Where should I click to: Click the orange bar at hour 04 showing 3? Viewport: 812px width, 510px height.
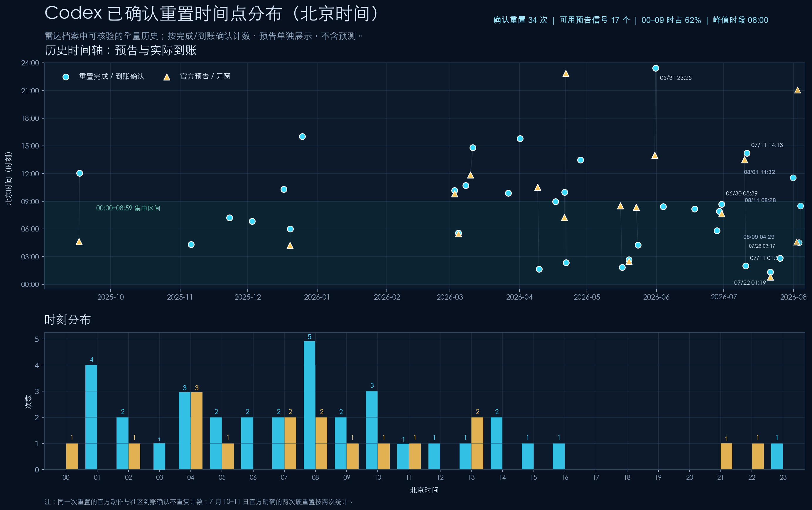point(197,431)
